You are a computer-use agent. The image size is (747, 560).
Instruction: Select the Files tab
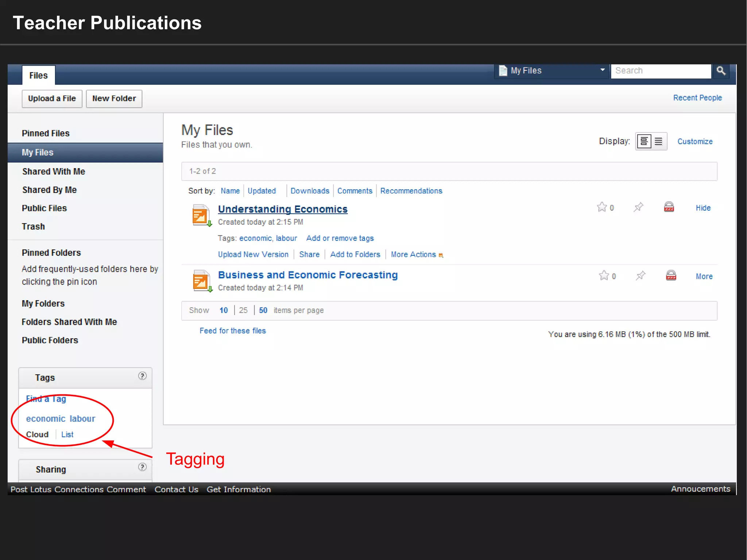(38, 76)
